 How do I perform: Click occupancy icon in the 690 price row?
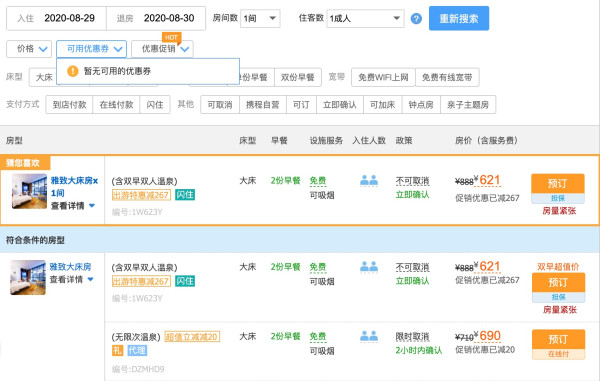(369, 336)
